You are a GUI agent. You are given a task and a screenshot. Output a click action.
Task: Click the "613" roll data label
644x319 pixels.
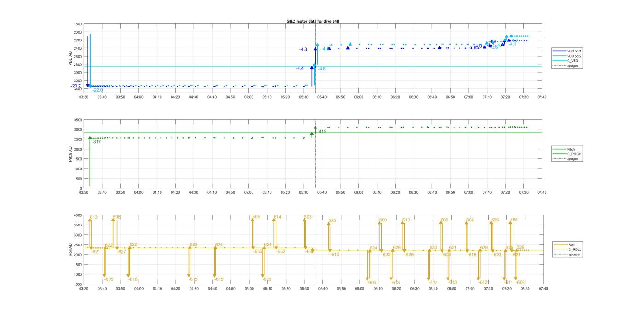(x=94, y=217)
